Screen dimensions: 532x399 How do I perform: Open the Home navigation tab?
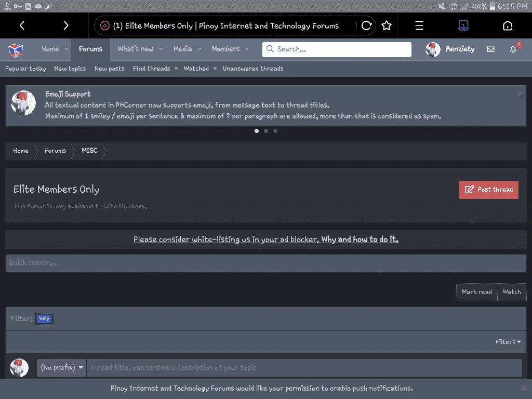click(x=50, y=49)
